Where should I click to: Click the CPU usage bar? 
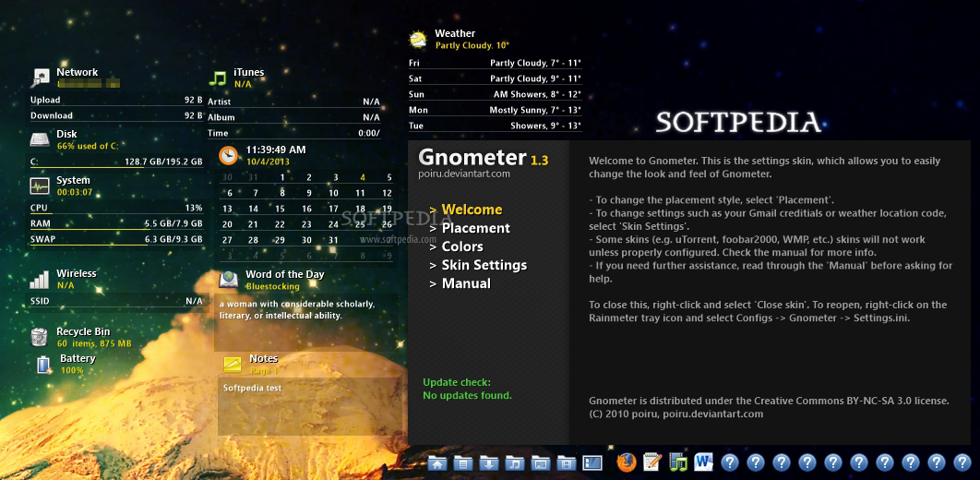[116, 214]
